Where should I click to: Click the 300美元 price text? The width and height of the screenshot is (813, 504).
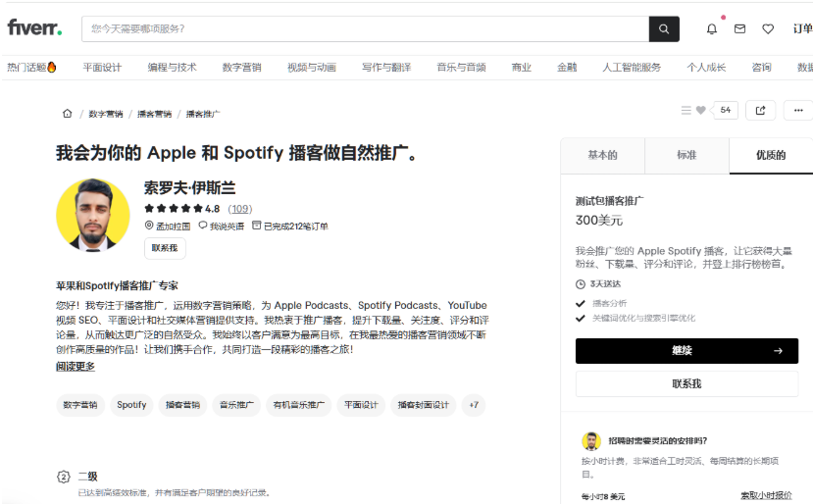click(599, 221)
